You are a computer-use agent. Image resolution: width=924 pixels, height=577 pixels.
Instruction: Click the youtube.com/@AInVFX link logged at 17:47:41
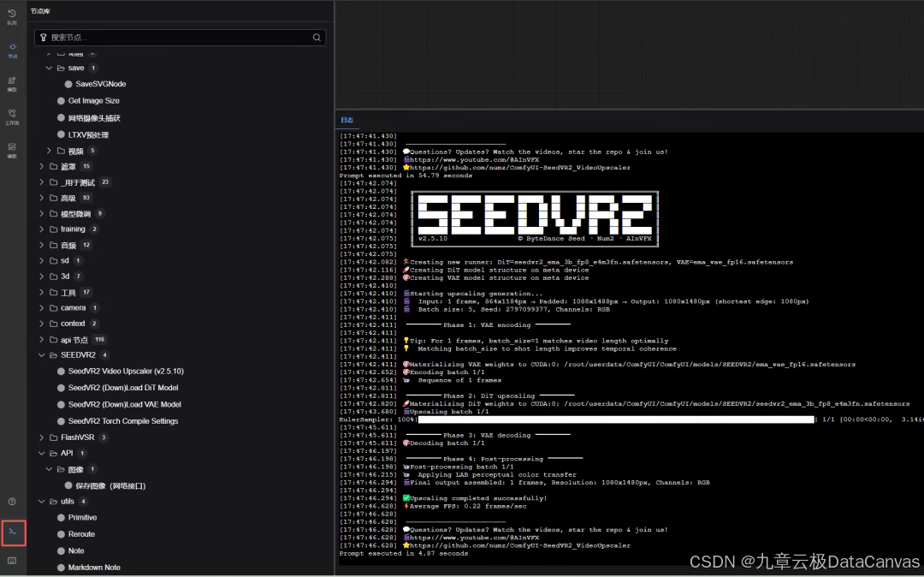point(474,160)
